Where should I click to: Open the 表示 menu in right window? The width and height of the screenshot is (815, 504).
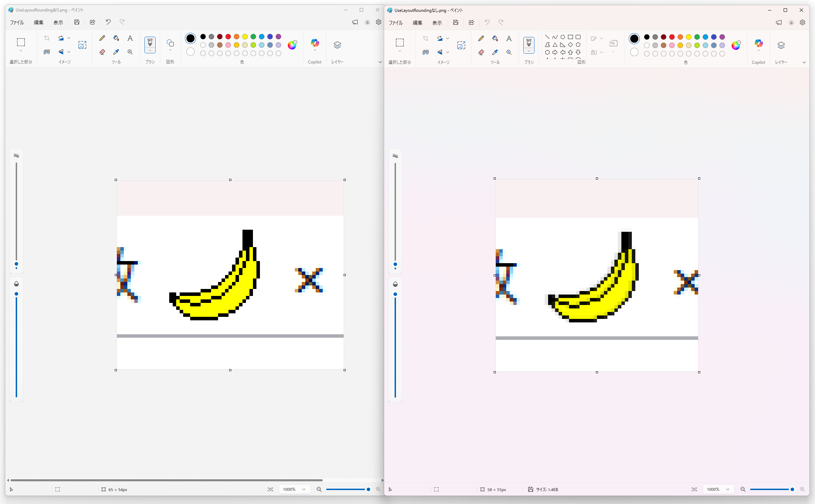[437, 23]
